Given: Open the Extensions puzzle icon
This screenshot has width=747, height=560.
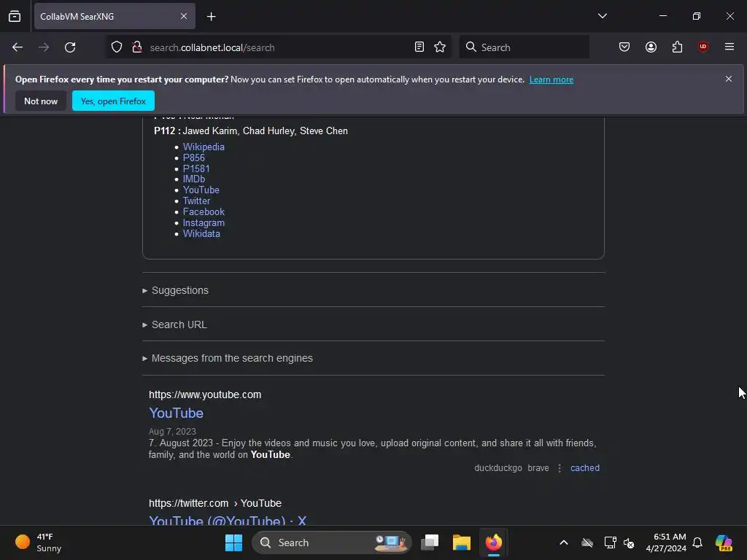Looking at the screenshot, I should coord(677,47).
